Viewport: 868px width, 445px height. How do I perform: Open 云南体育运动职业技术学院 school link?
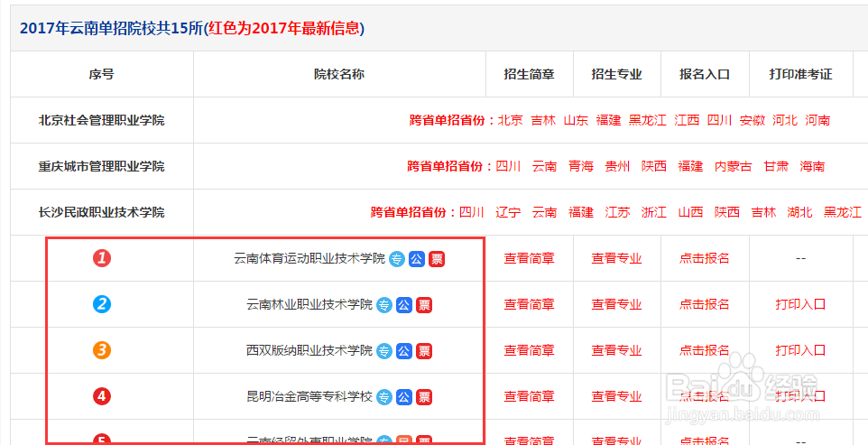coord(309,258)
